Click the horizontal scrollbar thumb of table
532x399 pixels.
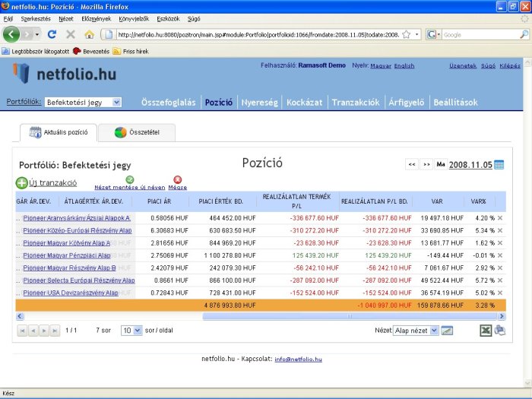coord(350,316)
